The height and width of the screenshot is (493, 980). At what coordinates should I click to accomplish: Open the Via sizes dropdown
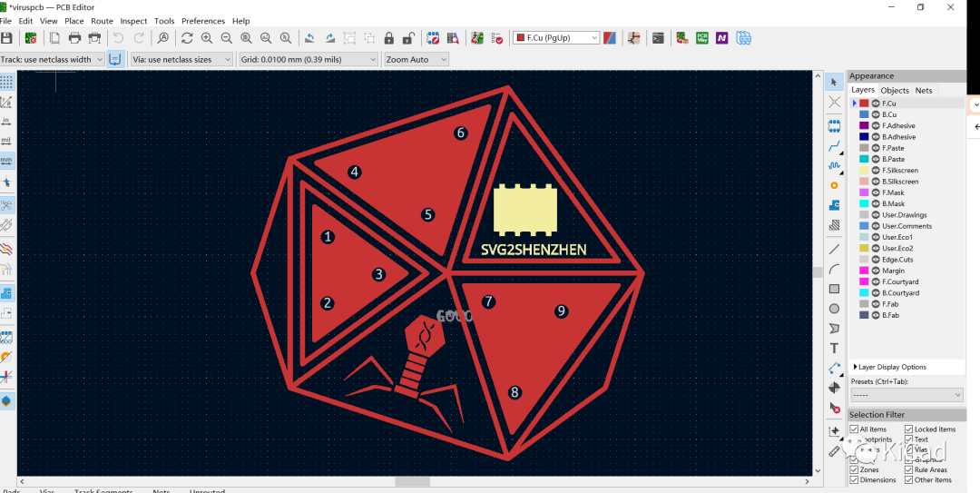pos(181,59)
